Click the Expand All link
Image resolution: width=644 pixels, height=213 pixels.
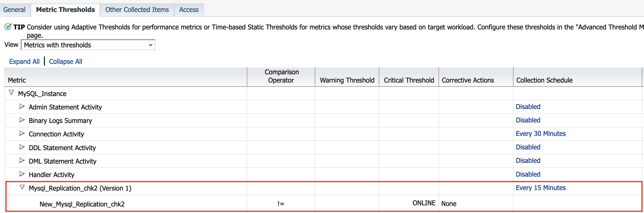[x=24, y=62]
